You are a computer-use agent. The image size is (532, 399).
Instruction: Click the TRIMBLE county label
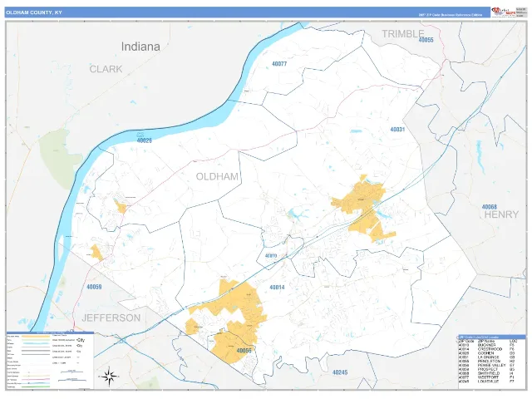pos(403,33)
